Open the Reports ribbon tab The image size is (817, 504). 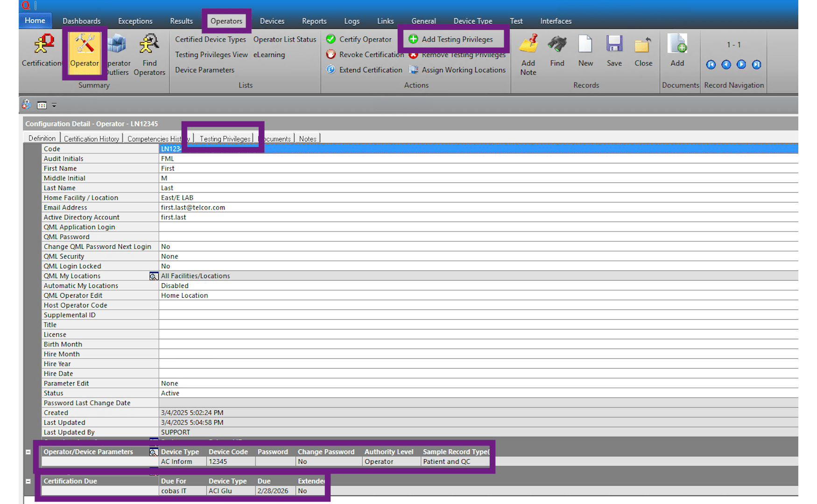tap(314, 21)
